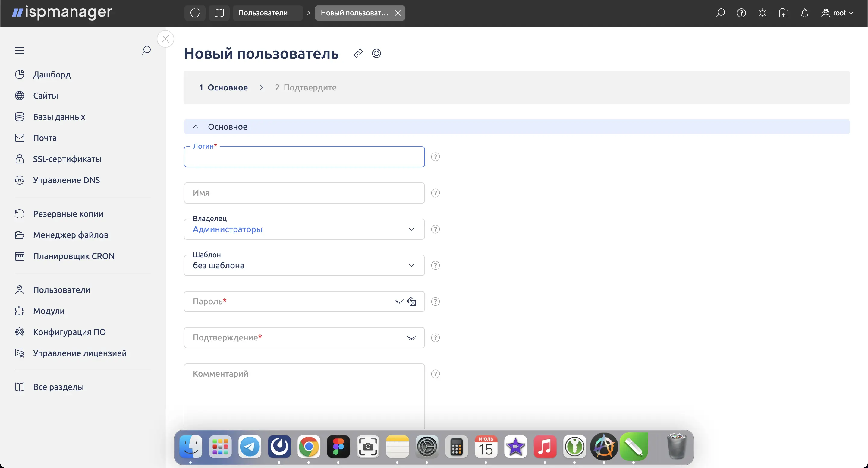This screenshot has height=468, width=868.
Task: Open the Почта section
Action: click(45, 138)
